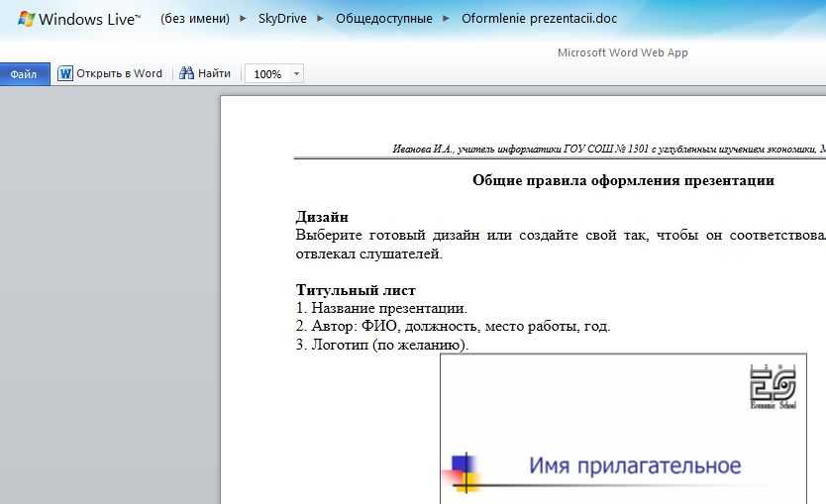Click the Дизайн section heading
This screenshot has width=826, height=504.
coord(322,217)
